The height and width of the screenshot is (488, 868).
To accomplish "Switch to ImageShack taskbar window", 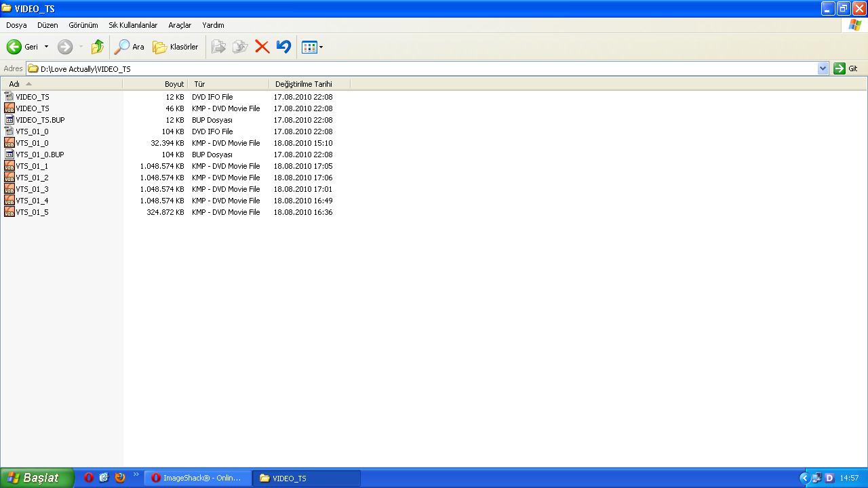I will [x=197, y=478].
